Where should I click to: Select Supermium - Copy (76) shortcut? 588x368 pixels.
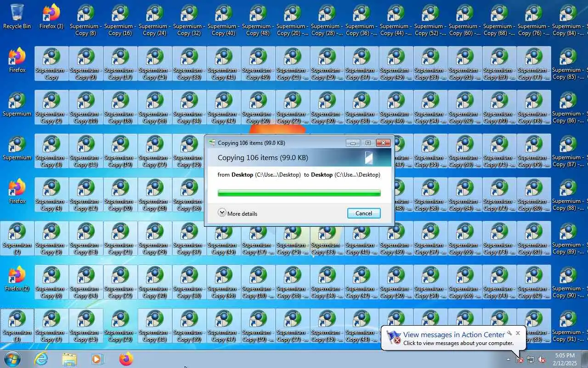pyautogui.click(x=534, y=20)
